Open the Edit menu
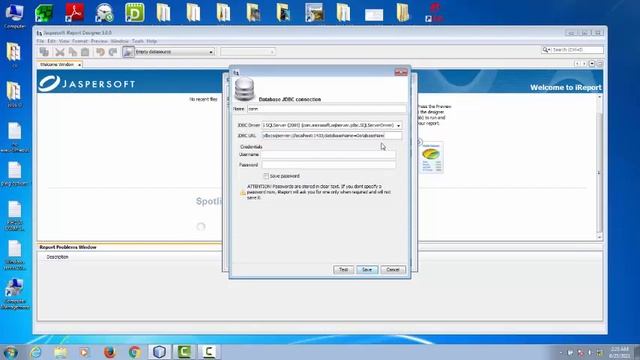The width and height of the screenshot is (640, 360). (x=51, y=41)
